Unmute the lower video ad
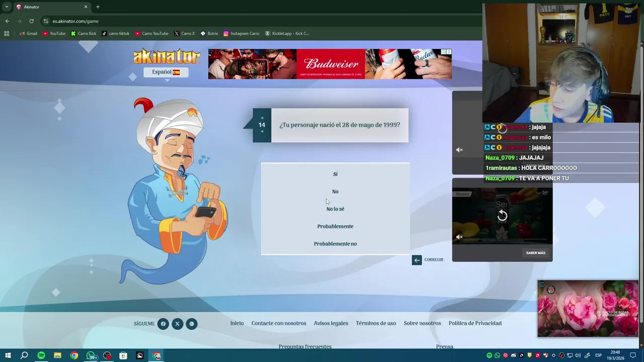 (x=459, y=237)
